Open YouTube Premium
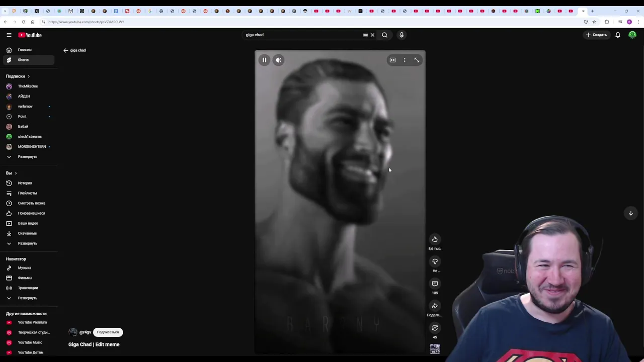Image resolution: width=644 pixels, height=362 pixels. (x=28, y=322)
